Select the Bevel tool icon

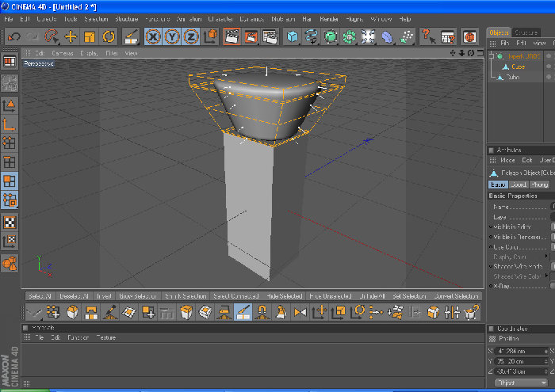72,313
